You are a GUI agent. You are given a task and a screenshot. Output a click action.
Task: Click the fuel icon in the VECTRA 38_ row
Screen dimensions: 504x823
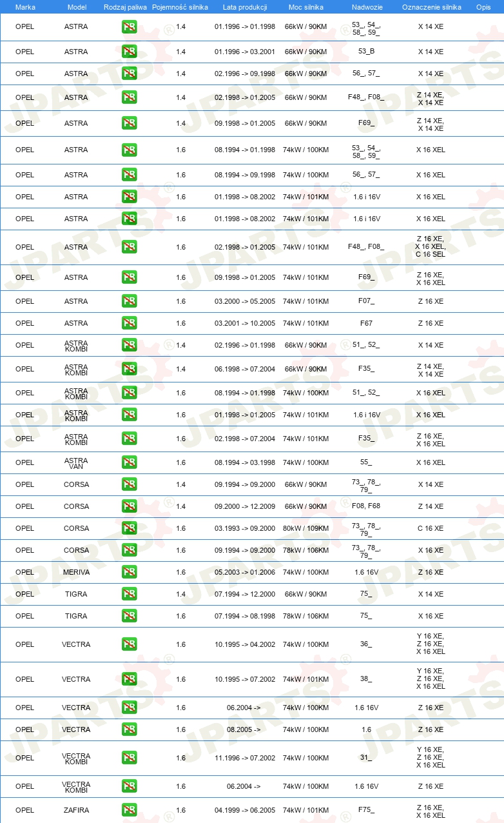[129, 679]
